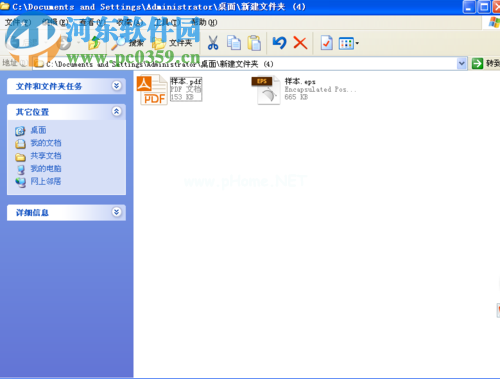Open the 我的文档 link
Screen dimensions: 500x379
(46, 143)
